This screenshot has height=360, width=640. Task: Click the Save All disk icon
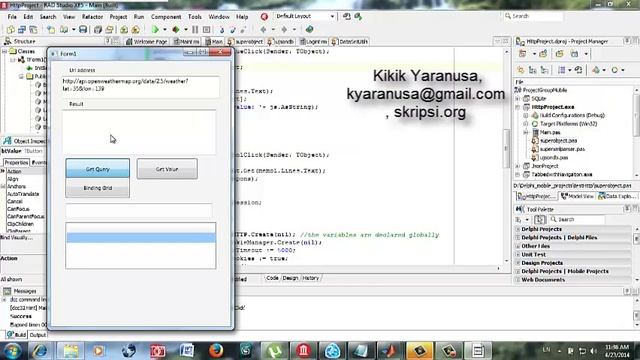click(x=98, y=29)
